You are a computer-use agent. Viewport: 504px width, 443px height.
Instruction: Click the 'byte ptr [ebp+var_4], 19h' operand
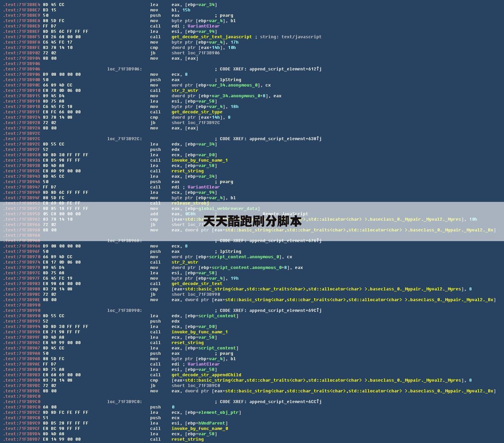(x=205, y=278)
